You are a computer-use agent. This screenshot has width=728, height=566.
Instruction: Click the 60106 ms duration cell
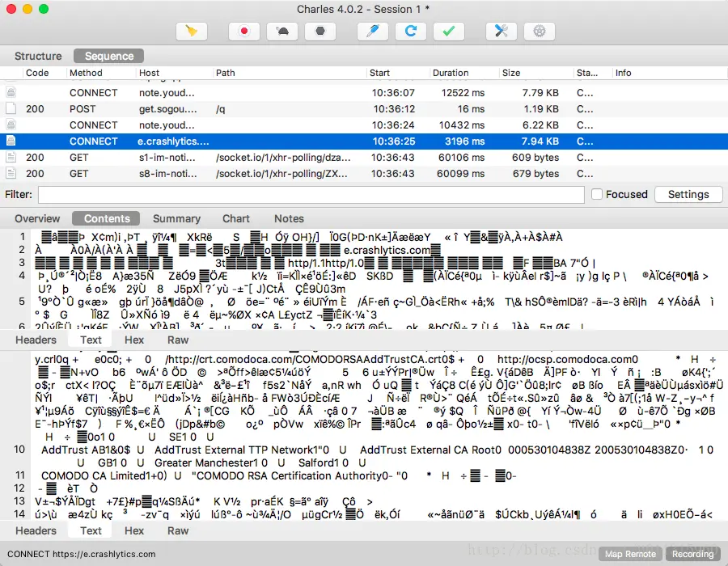coord(462,158)
